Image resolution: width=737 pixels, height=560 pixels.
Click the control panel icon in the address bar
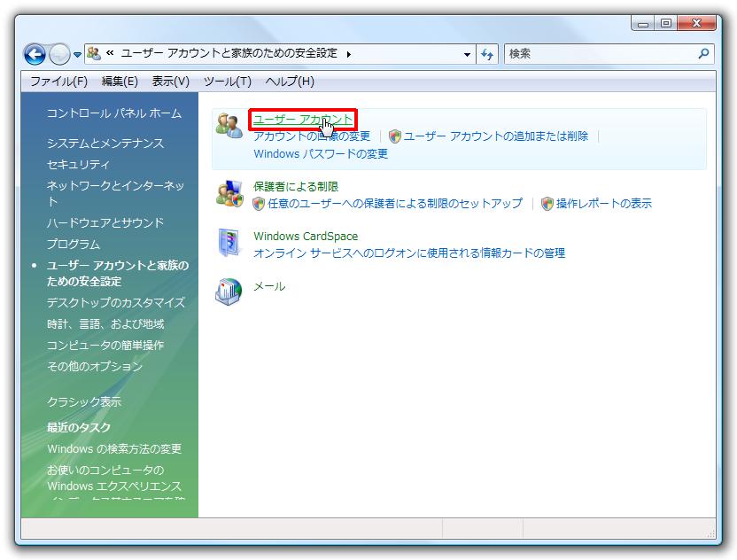point(94,54)
